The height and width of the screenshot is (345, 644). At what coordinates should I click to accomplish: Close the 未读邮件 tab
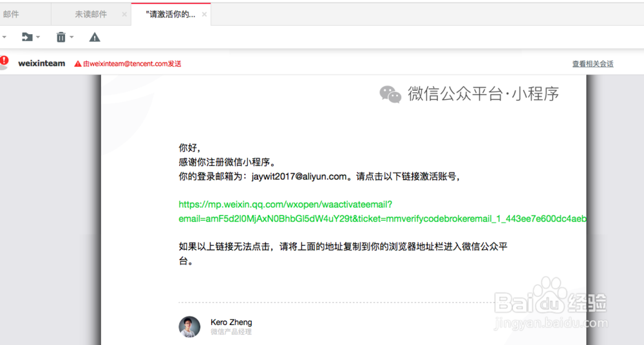tap(124, 14)
